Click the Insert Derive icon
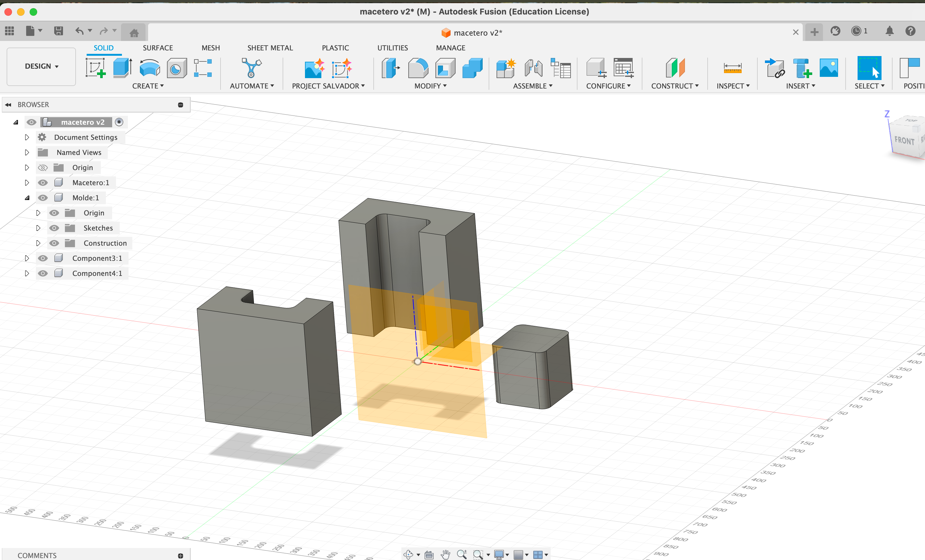This screenshot has width=925, height=560. (x=774, y=68)
